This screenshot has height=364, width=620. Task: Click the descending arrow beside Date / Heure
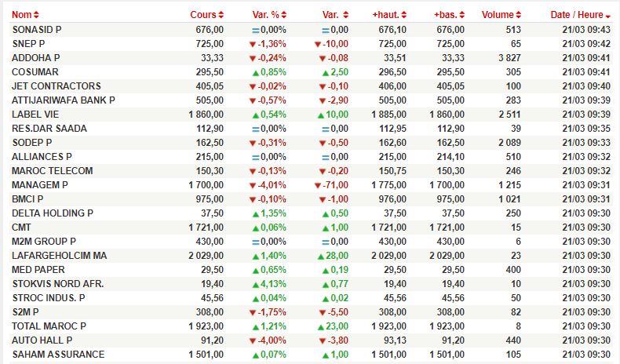coord(608,15)
